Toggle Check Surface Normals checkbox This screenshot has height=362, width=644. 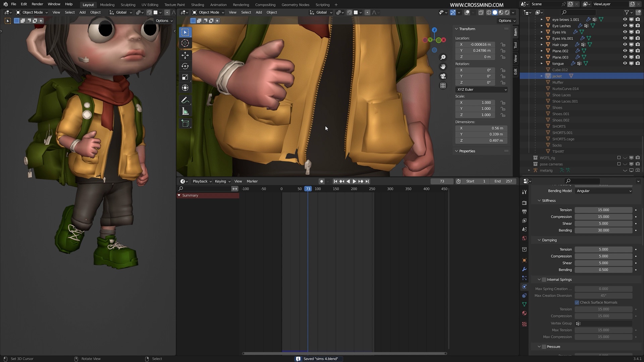click(577, 302)
